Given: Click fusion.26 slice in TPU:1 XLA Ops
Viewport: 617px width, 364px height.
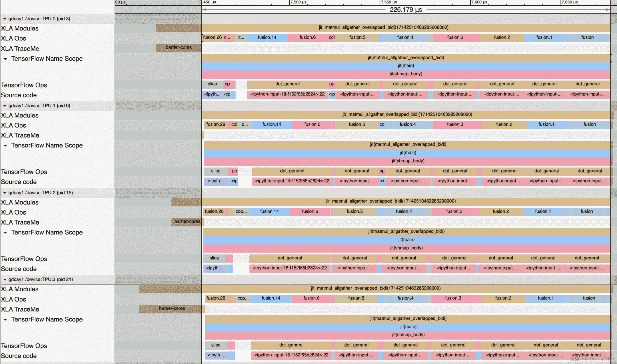Looking at the screenshot, I should [215, 124].
